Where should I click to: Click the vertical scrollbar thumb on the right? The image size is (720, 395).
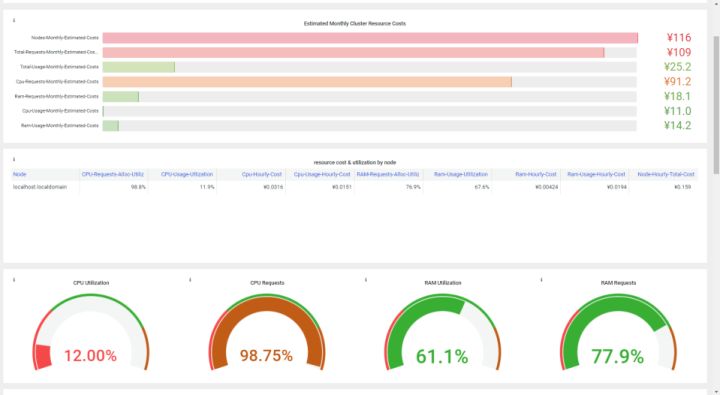(716, 105)
